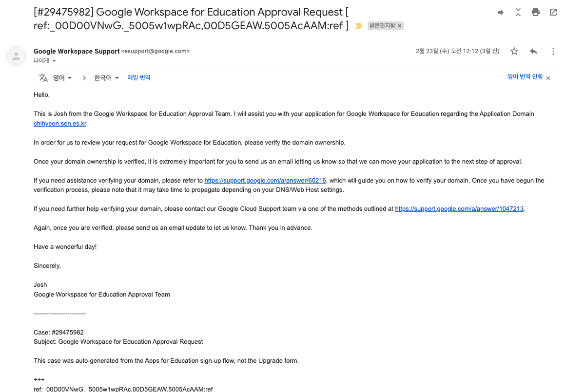565x392 pixels.
Task: Click the Case: #29475982 line
Action: click(x=58, y=332)
